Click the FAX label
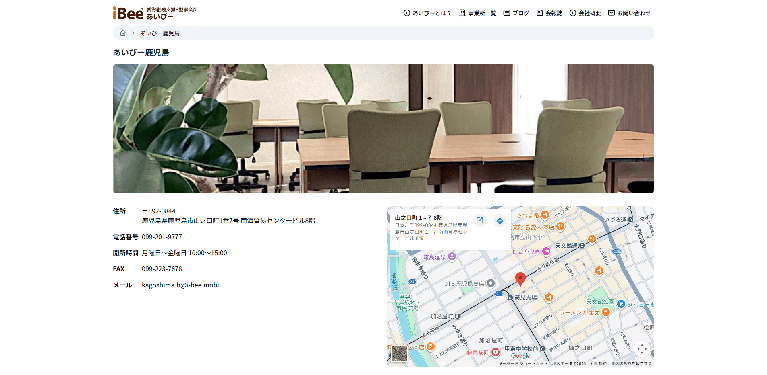This screenshot has width=767, height=375. (x=119, y=268)
